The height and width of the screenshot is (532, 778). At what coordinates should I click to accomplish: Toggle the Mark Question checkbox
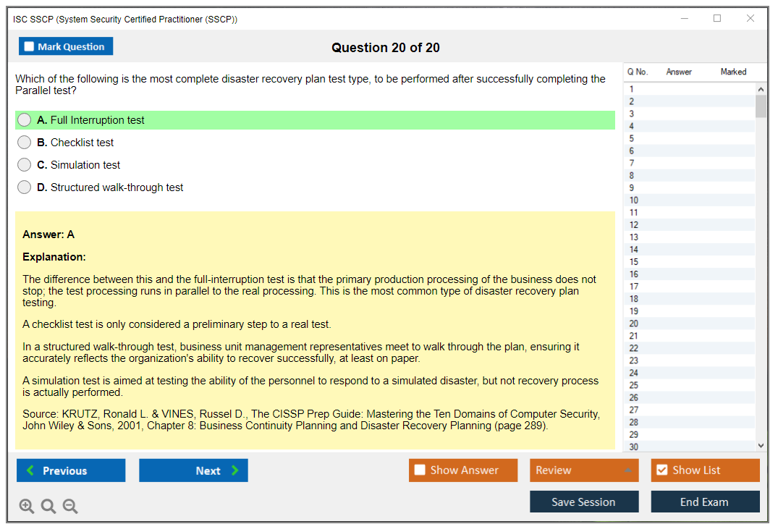click(30, 47)
